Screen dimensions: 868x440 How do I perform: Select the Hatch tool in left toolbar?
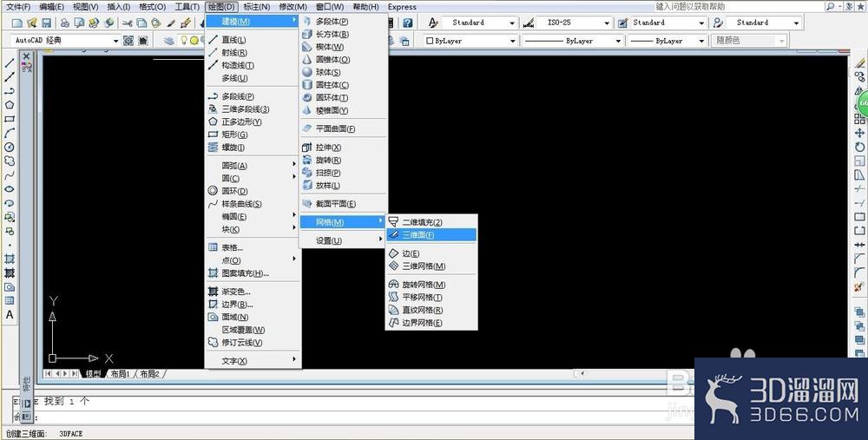point(10,259)
